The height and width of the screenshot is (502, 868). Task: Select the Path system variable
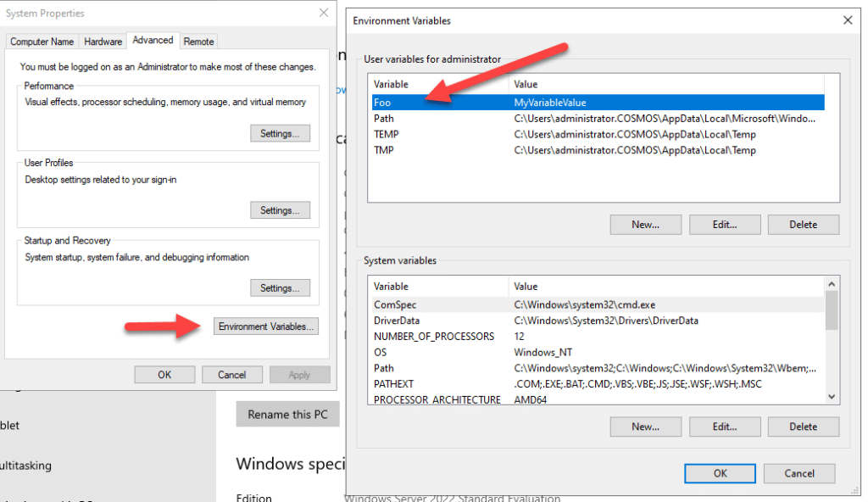509,368
